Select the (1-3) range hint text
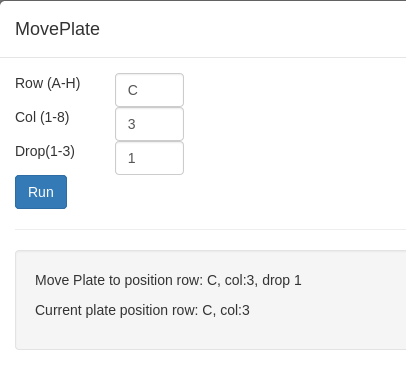The image size is (406, 375). (x=60, y=151)
